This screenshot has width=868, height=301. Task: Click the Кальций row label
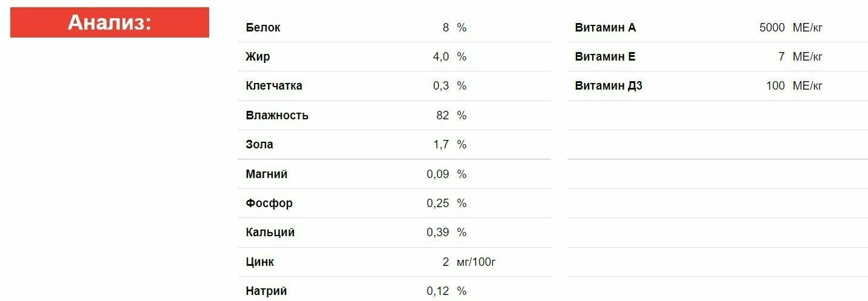270,233
